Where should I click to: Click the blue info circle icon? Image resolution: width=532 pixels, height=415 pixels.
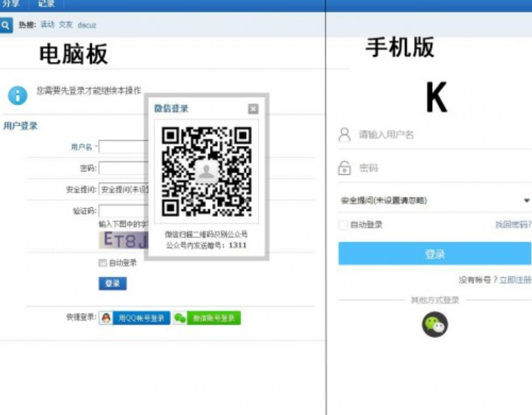[18, 95]
